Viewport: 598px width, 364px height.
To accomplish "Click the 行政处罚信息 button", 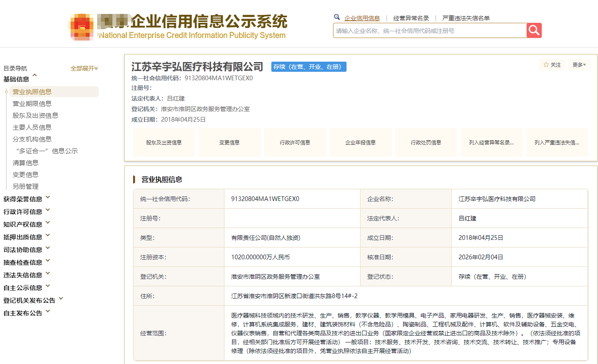I will (426, 143).
